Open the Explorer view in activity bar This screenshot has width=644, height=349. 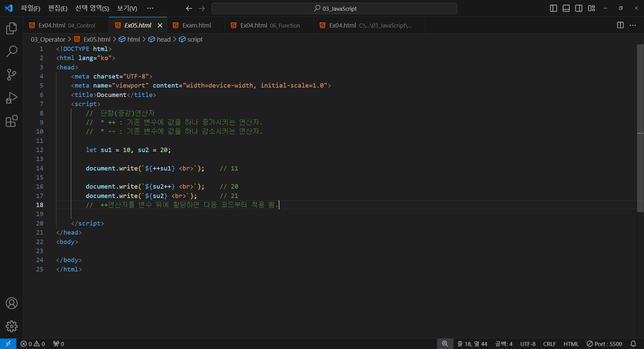pos(11,28)
